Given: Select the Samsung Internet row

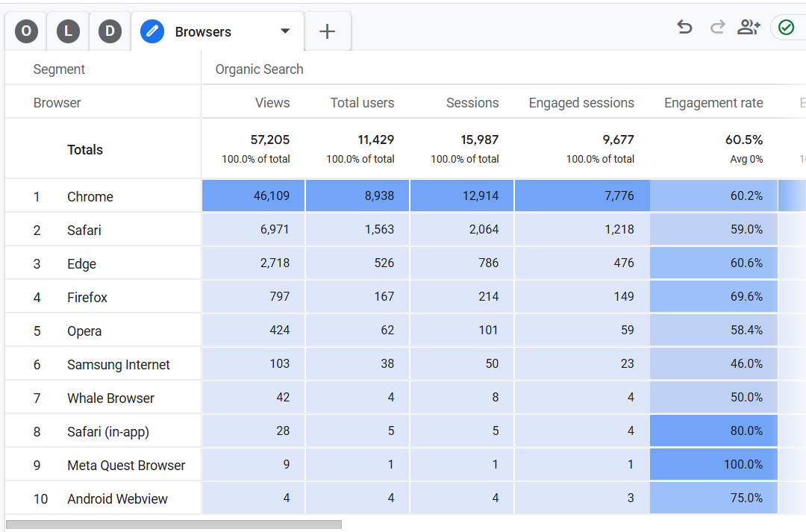Looking at the screenshot, I should 118,365.
